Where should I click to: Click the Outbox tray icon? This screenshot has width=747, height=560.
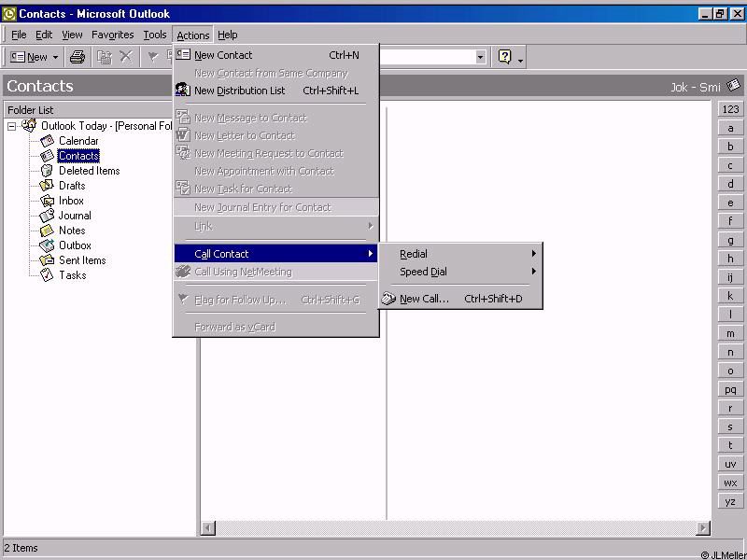click(x=47, y=245)
